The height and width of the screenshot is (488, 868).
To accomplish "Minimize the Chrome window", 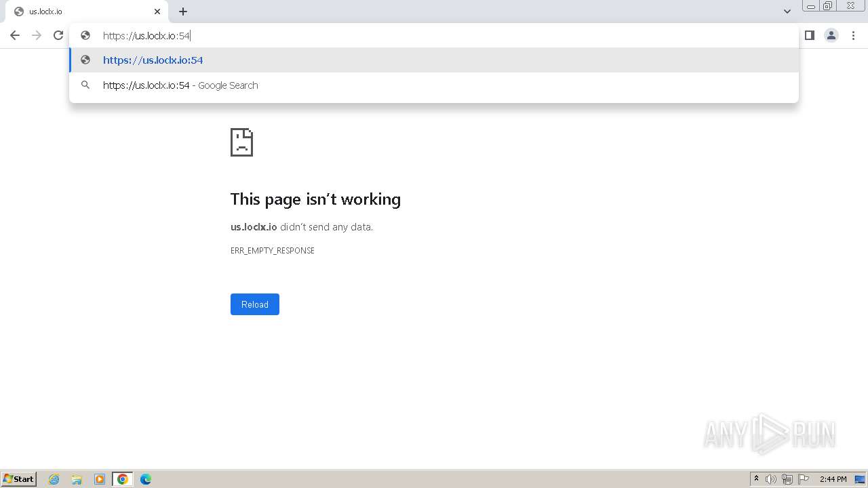I will coord(811,6).
